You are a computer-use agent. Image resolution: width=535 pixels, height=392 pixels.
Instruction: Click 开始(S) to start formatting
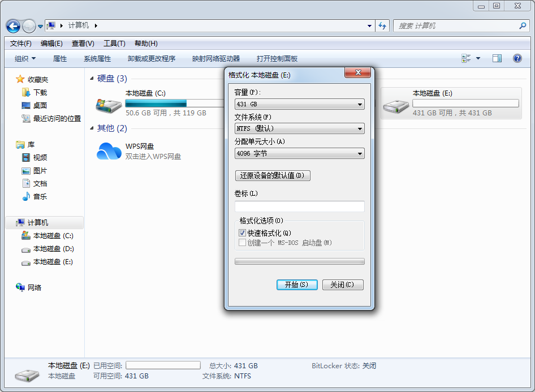(297, 285)
